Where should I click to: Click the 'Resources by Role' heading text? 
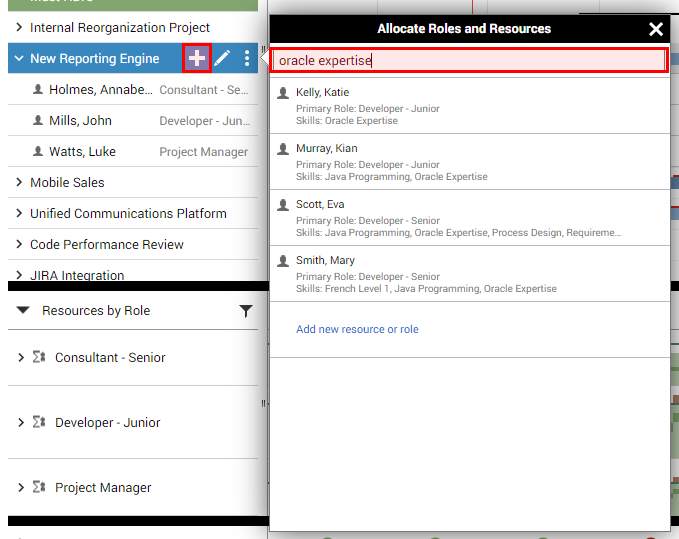96,311
